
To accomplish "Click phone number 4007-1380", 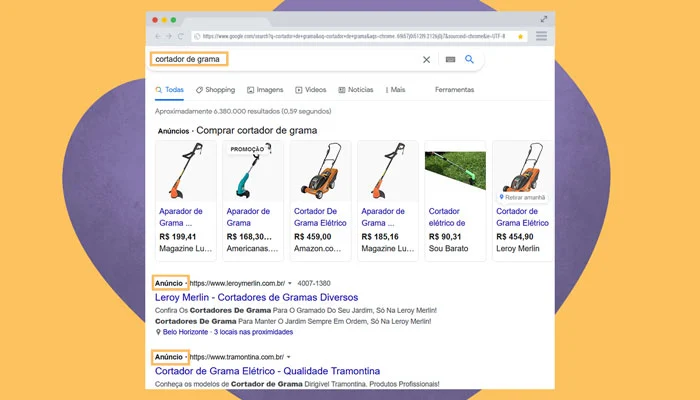I will point(314,283).
